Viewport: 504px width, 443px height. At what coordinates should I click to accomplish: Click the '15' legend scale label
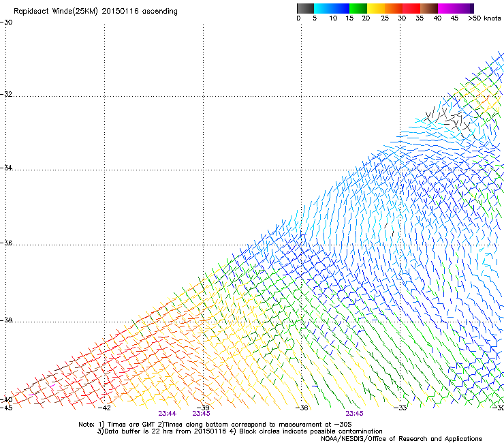click(x=349, y=18)
